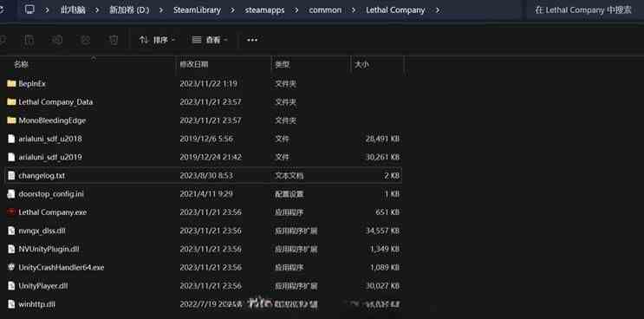This screenshot has height=319, width=644.
Task: Sort by 大小 column header
Action: coord(361,64)
